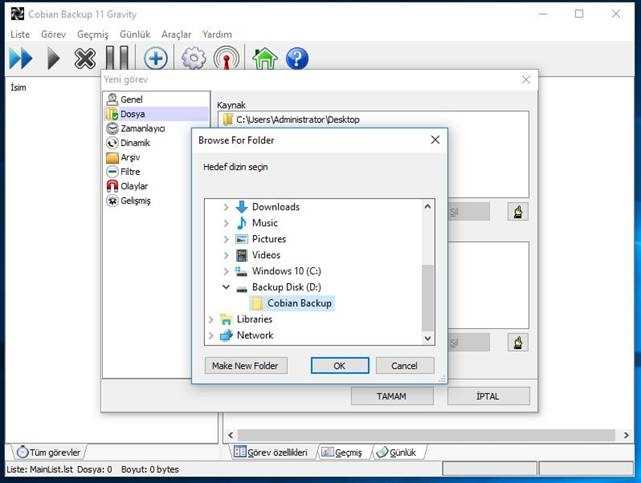The width and height of the screenshot is (641, 483).
Task: Close the Yeni görev dialog
Action: click(526, 79)
